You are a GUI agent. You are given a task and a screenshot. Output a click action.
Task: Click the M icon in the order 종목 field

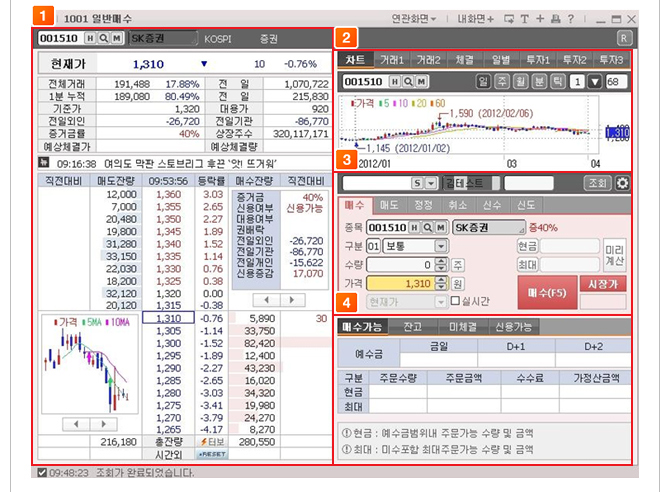(441, 228)
